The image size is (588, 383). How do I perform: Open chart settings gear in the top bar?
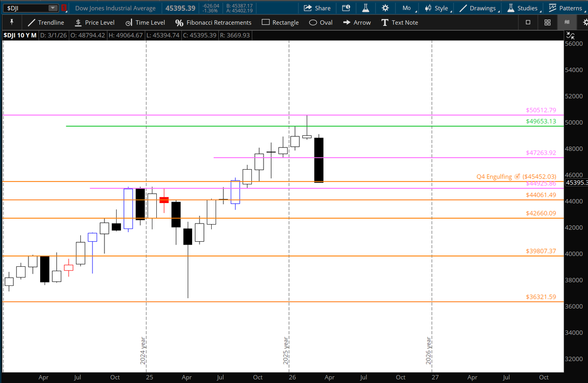click(385, 8)
